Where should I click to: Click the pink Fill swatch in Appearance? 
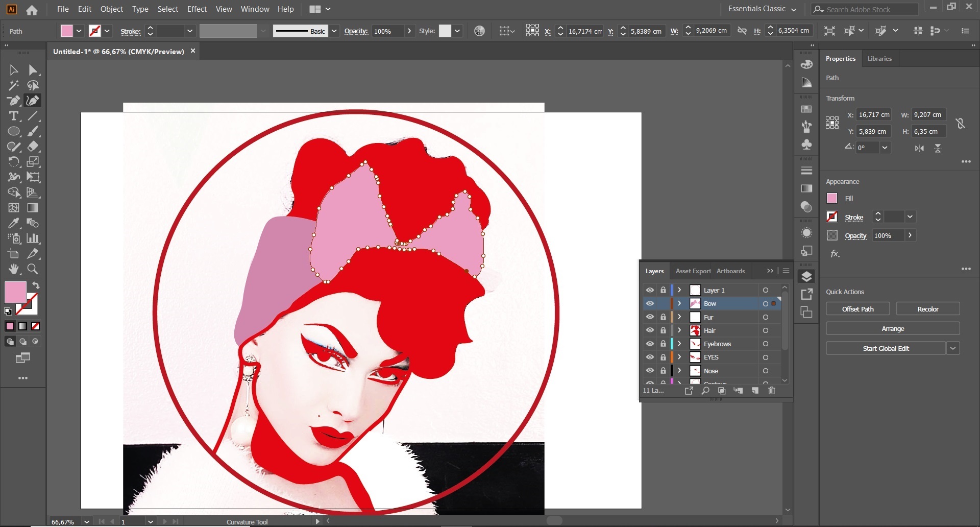pos(832,198)
